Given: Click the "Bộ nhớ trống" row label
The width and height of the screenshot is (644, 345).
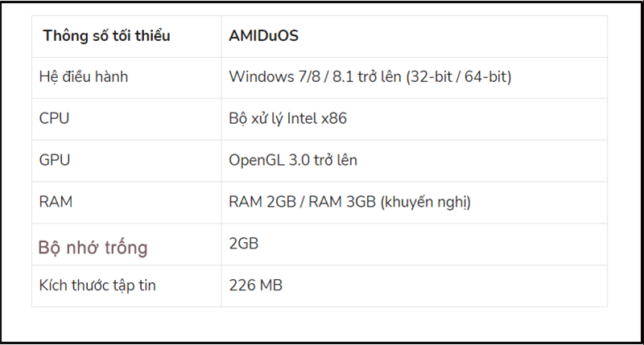Looking at the screenshot, I should 93,247.
